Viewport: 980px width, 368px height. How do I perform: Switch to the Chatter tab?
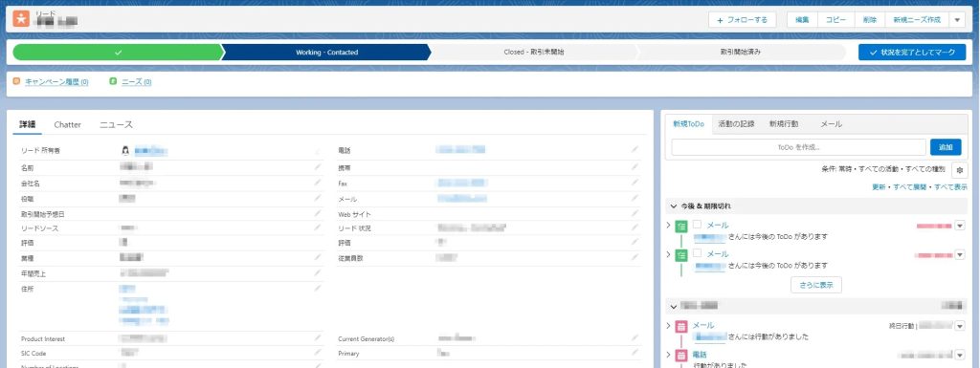[x=68, y=125]
